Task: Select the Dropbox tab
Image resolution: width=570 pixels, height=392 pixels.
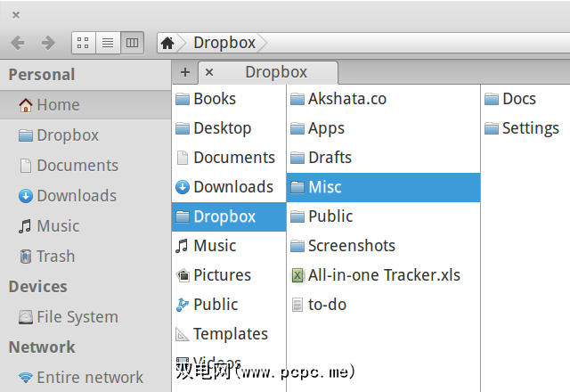Action: (268, 72)
